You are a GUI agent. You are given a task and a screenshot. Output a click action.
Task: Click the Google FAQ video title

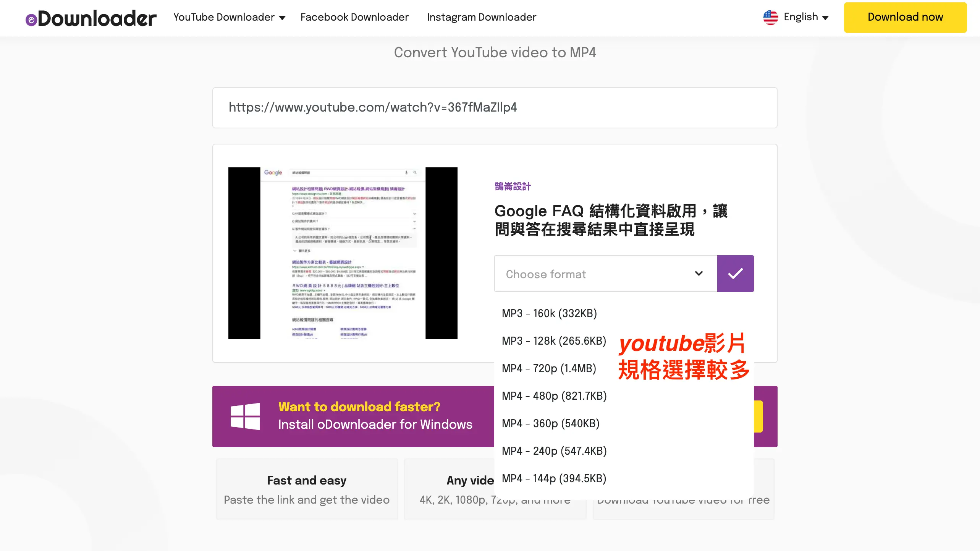coord(611,220)
